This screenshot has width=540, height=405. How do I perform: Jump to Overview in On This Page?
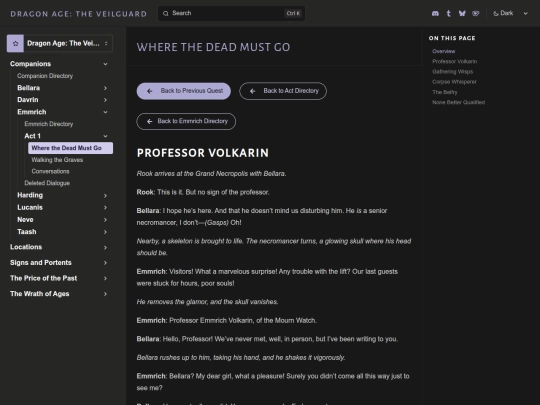tap(444, 51)
